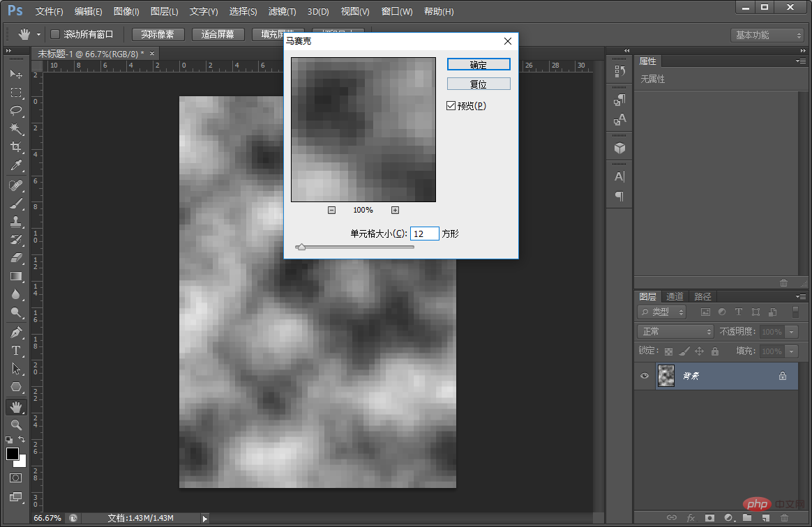812x527 pixels.
Task: Toggle the 预览 preview checkbox
Action: [451, 105]
